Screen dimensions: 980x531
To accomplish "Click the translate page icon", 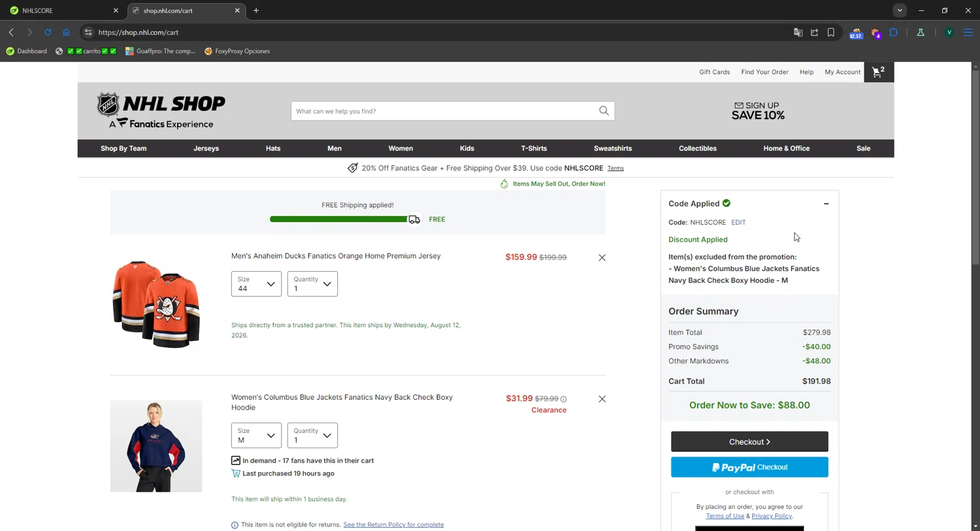I will 798,32.
